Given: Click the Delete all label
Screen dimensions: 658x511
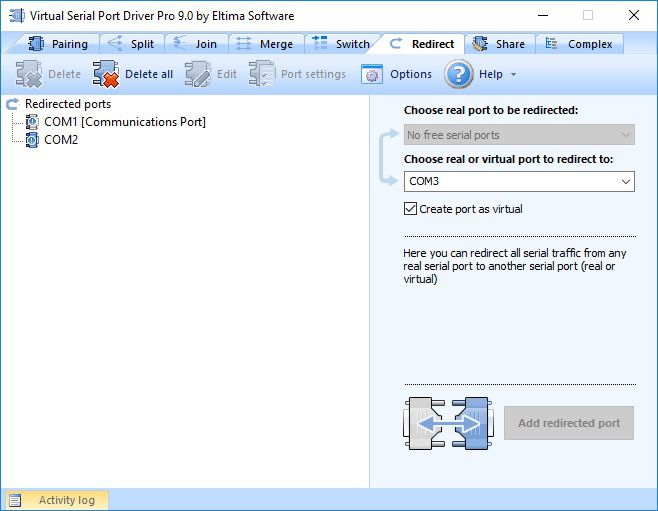Looking at the screenshot, I should [149, 74].
